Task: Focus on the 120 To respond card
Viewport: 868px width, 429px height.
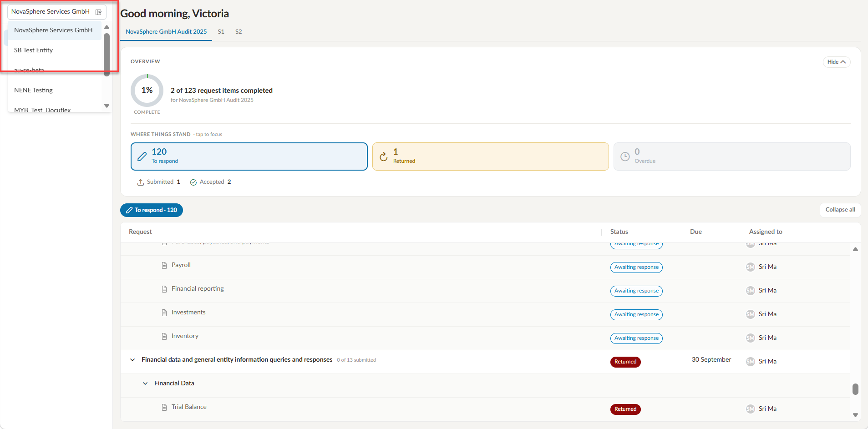Action: pos(249,156)
